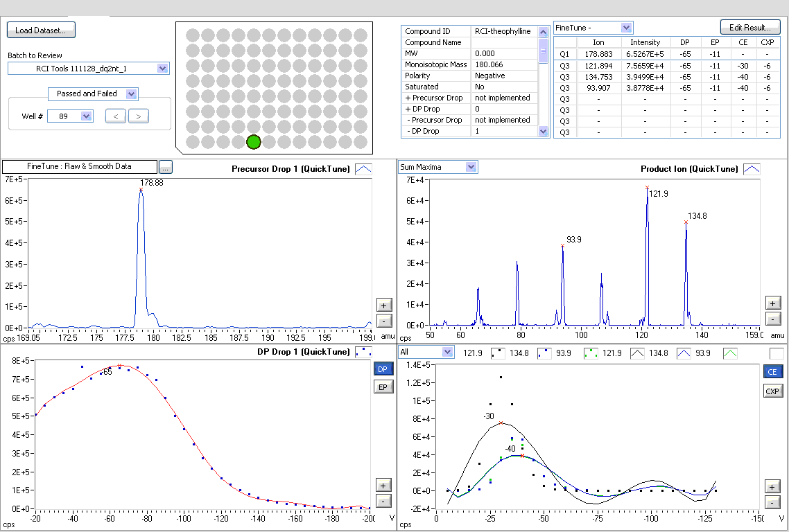This screenshot has height=532, width=789.
Task: Open DP Drop 1 plot style icon
Action: click(x=363, y=352)
